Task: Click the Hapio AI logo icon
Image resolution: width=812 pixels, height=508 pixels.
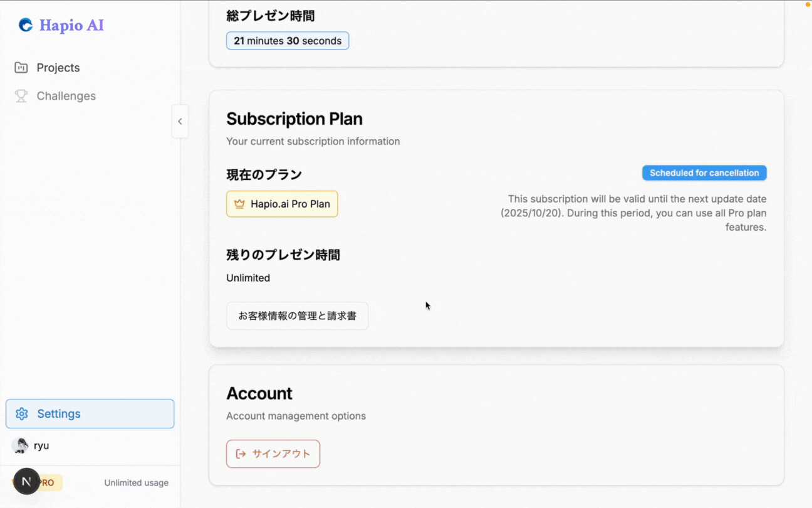Action: (x=26, y=25)
